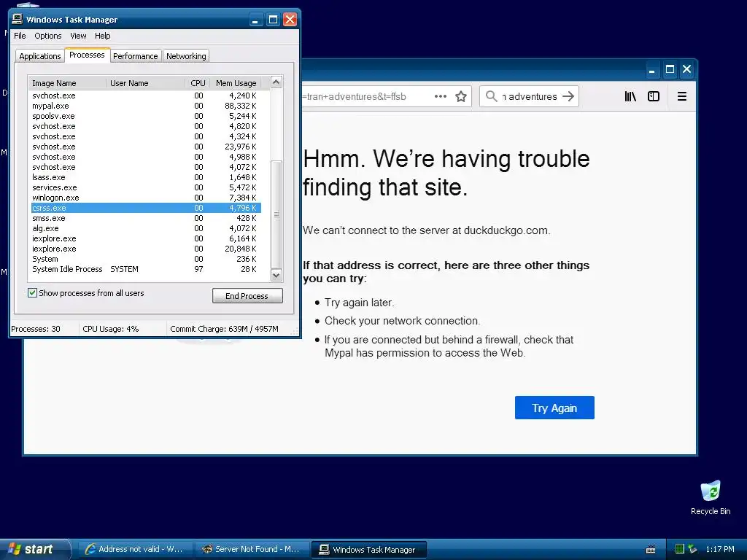The width and height of the screenshot is (747, 560).
Task: Click the Mypal search box text
Action: click(530, 97)
